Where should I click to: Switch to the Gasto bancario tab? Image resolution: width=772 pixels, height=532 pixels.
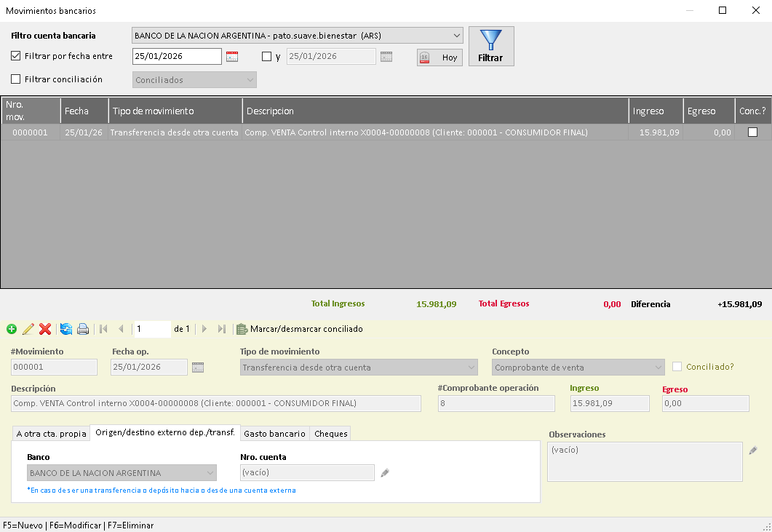(274, 434)
